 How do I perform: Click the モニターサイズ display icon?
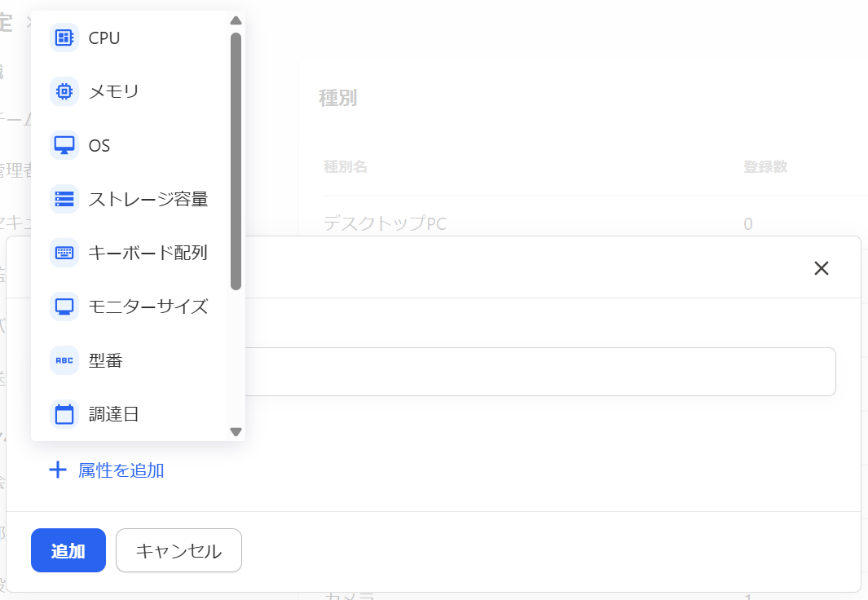[64, 306]
